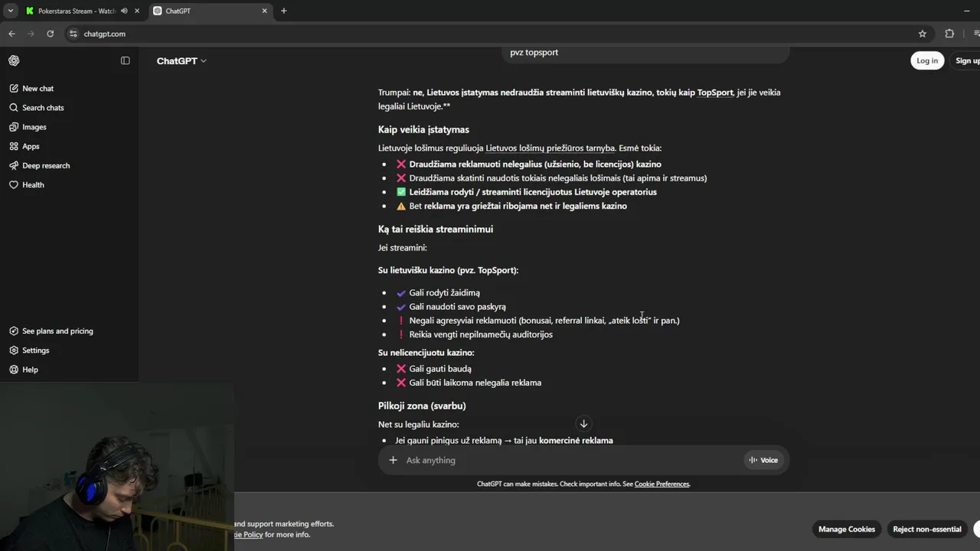Open Settings in the sidebar
Image resolution: width=980 pixels, height=551 pixels.
tap(35, 350)
